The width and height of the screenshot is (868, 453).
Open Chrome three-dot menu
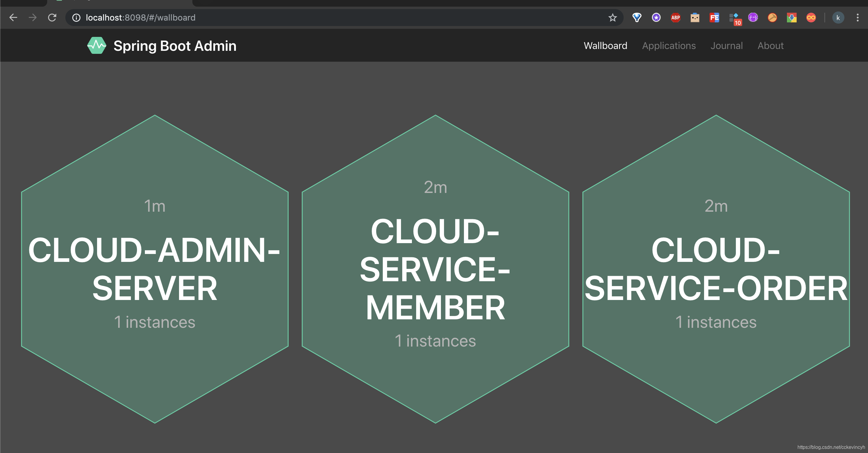pos(857,18)
